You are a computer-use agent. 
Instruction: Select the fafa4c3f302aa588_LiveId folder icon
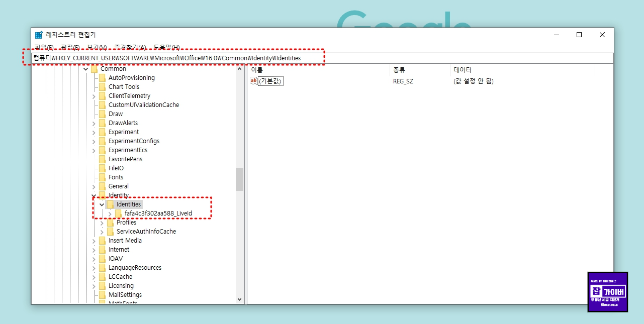click(118, 213)
